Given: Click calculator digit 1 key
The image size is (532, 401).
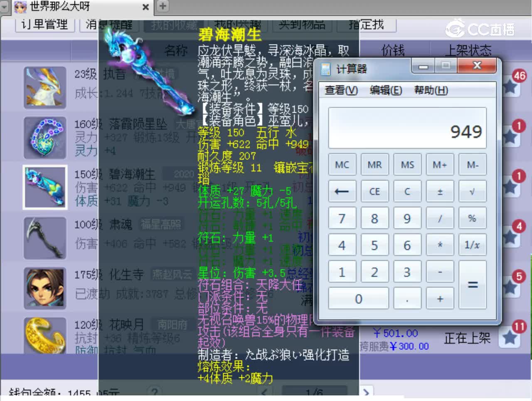Looking at the screenshot, I should (342, 272).
